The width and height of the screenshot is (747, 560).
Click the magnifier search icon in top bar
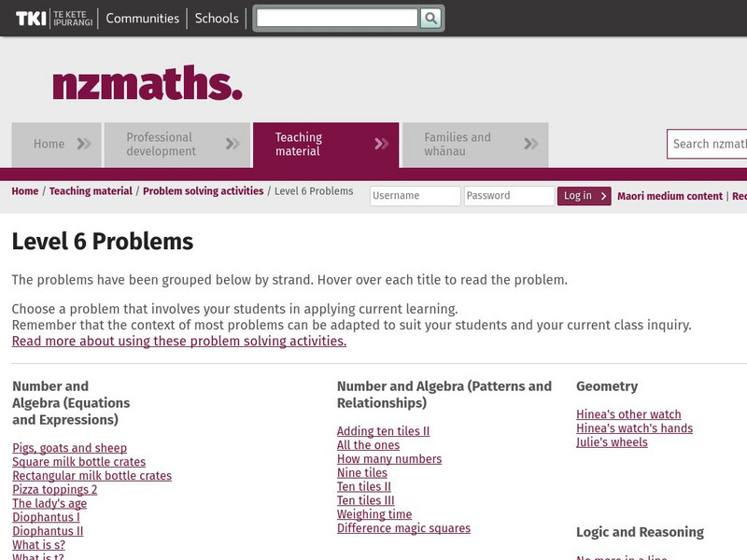pos(430,18)
